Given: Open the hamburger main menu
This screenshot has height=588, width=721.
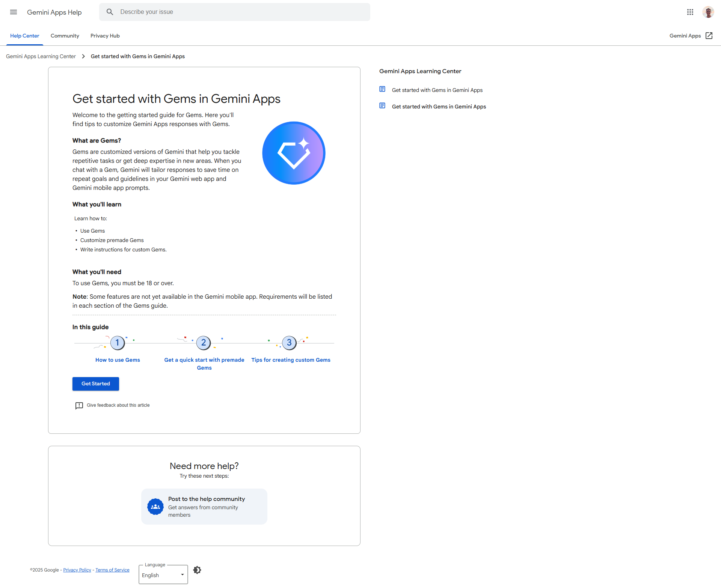Looking at the screenshot, I should pyautogui.click(x=14, y=12).
